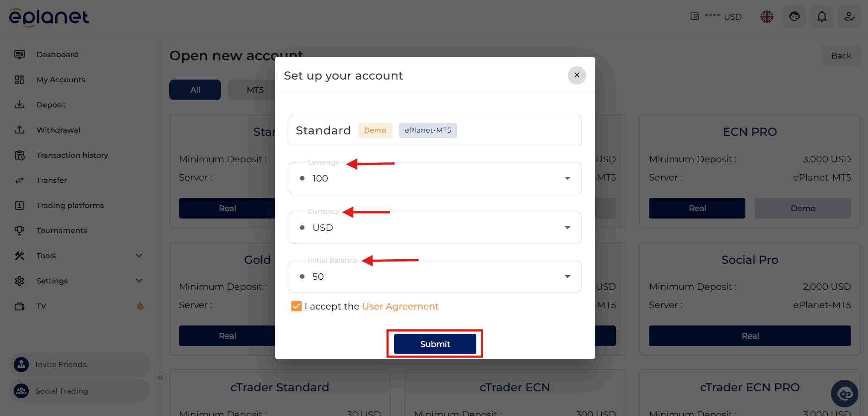Open the notifications bell icon
This screenshot has height=416, width=868.
[821, 16]
